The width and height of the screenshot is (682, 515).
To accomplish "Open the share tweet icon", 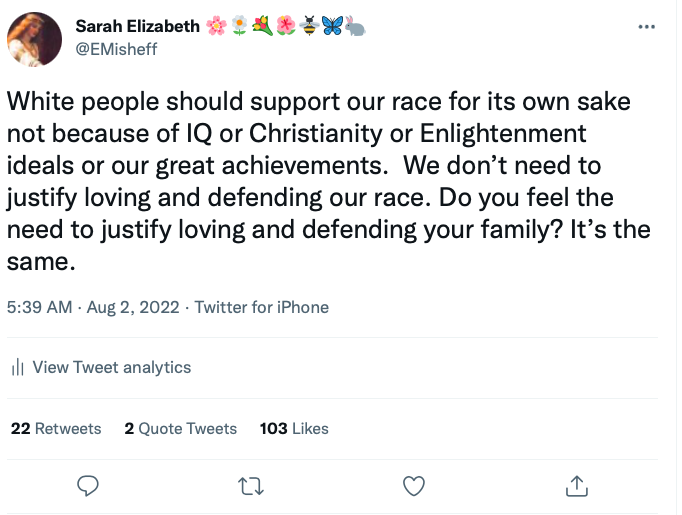I will 576,485.
